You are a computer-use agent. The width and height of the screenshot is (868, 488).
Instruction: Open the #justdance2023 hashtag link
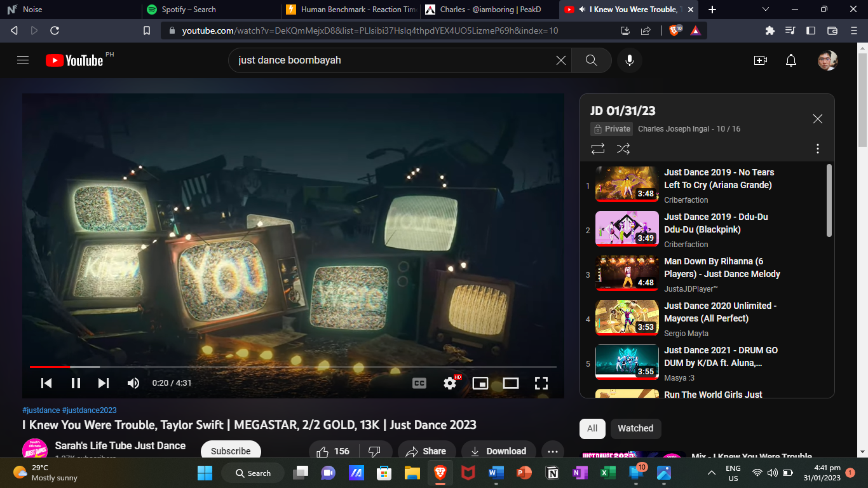[x=90, y=410]
